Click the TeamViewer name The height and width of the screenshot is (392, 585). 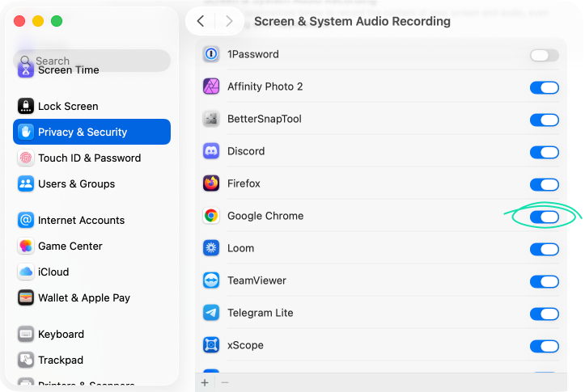pos(256,280)
